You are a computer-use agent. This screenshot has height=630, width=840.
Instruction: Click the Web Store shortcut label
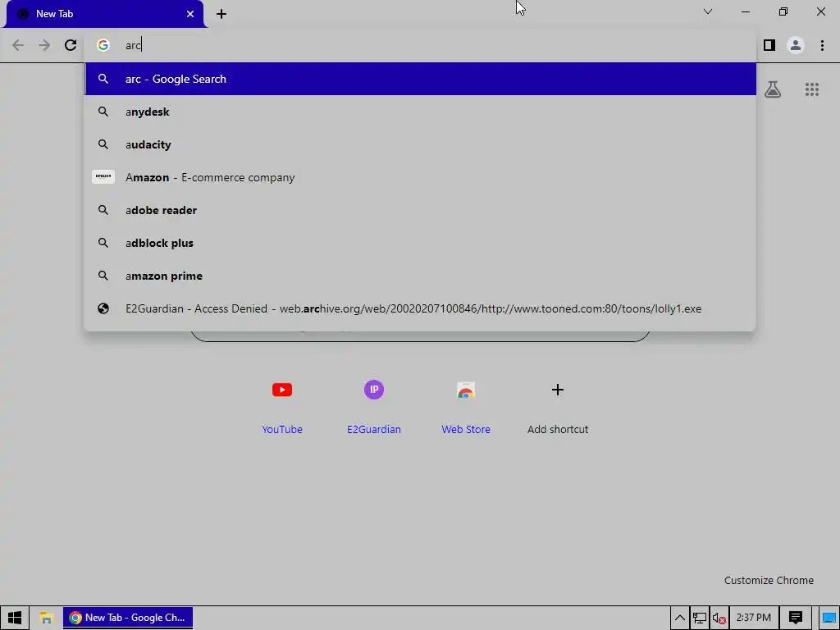[466, 429]
